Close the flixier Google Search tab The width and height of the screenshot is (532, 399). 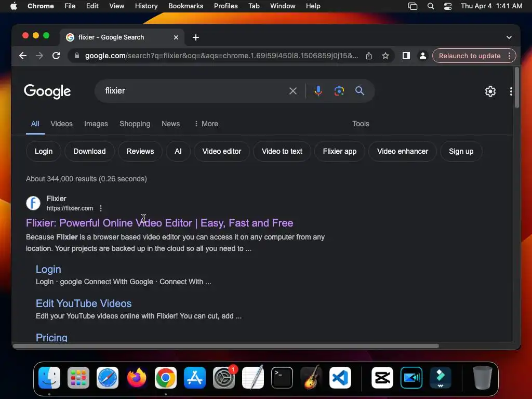coord(176,37)
